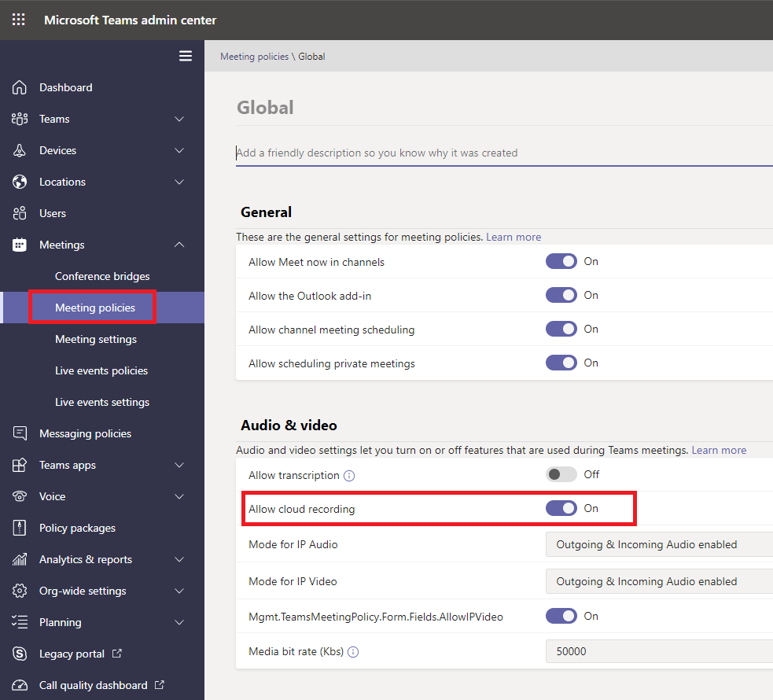Open Learn more link under General
Screen dimensions: 773x700
[x=513, y=237]
